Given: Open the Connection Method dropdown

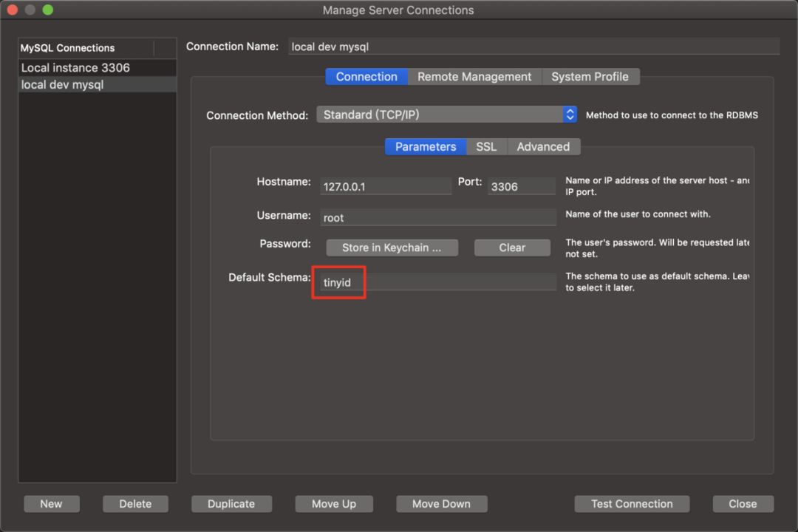Looking at the screenshot, I should [446, 115].
